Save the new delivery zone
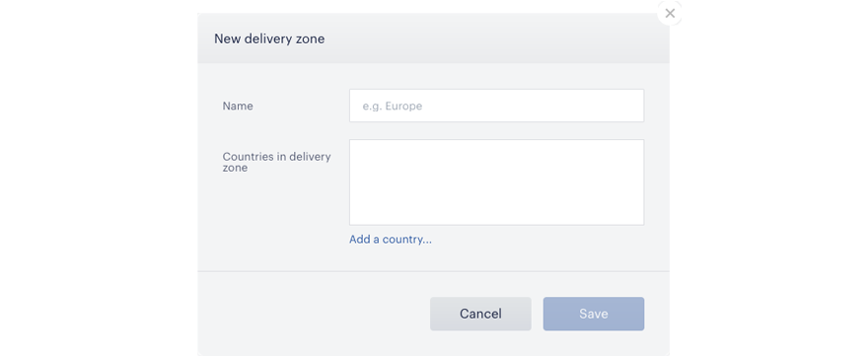The image size is (868, 356). click(x=594, y=314)
